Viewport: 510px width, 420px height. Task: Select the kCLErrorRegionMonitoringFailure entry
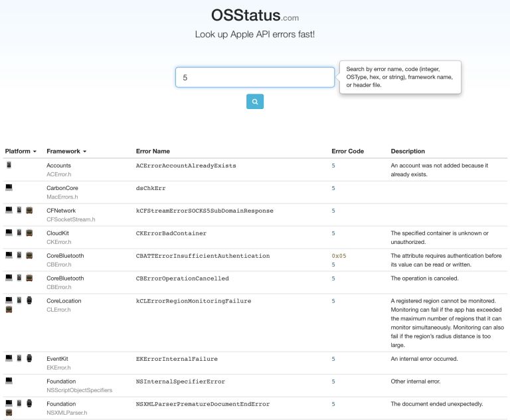[193, 301]
